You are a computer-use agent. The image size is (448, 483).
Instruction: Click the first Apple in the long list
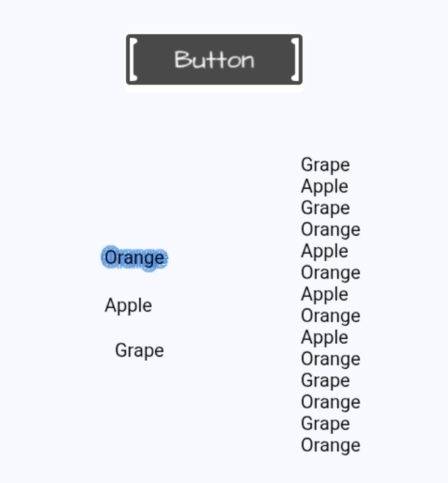pyautogui.click(x=325, y=186)
